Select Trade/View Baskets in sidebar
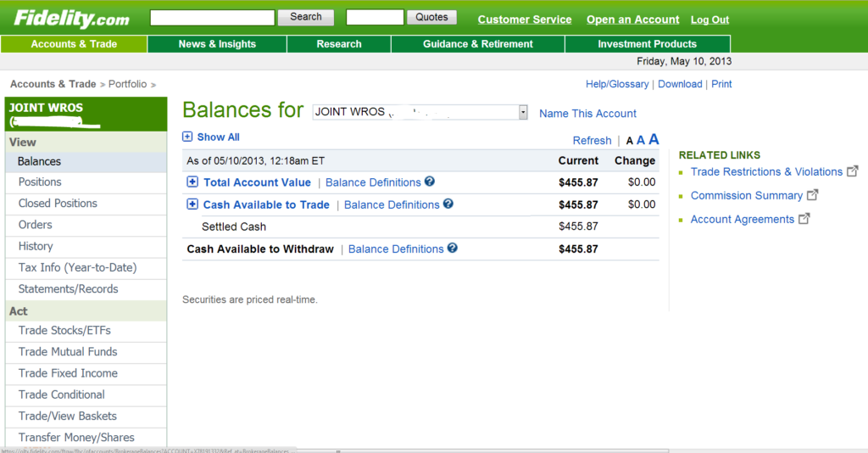This screenshot has width=868, height=453. coord(86,417)
